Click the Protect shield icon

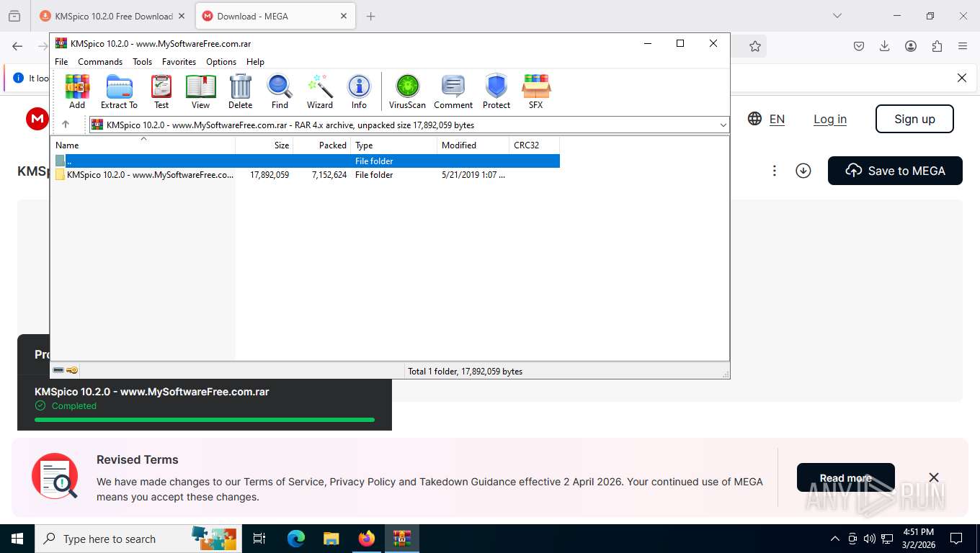click(496, 91)
